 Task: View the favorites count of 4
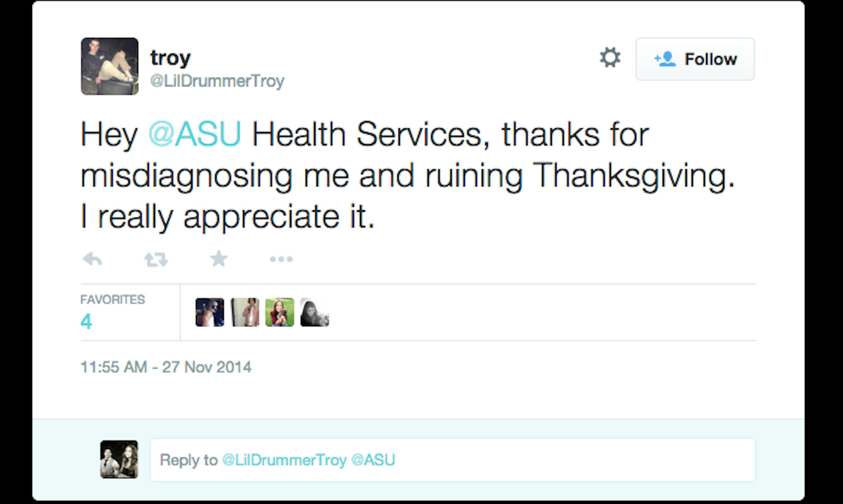[86, 321]
